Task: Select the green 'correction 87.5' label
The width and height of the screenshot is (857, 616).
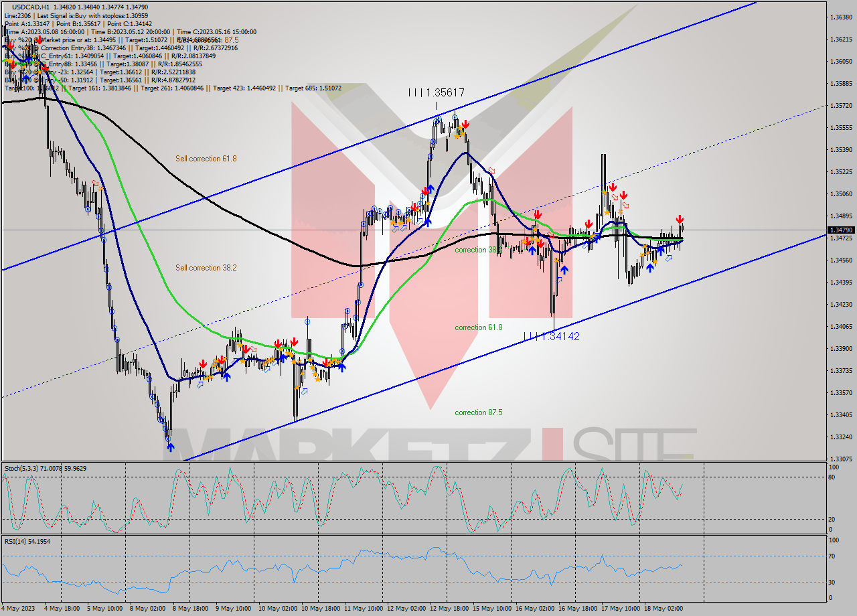Action: click(479, 412)
